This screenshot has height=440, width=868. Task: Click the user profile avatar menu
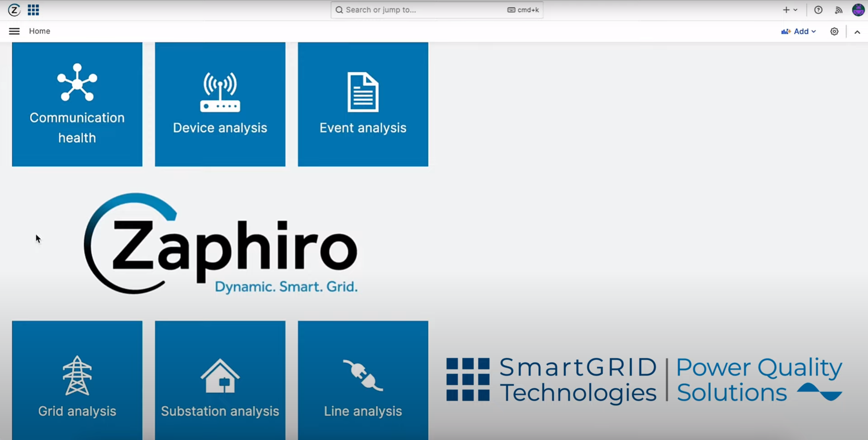[x=857, y=10]
